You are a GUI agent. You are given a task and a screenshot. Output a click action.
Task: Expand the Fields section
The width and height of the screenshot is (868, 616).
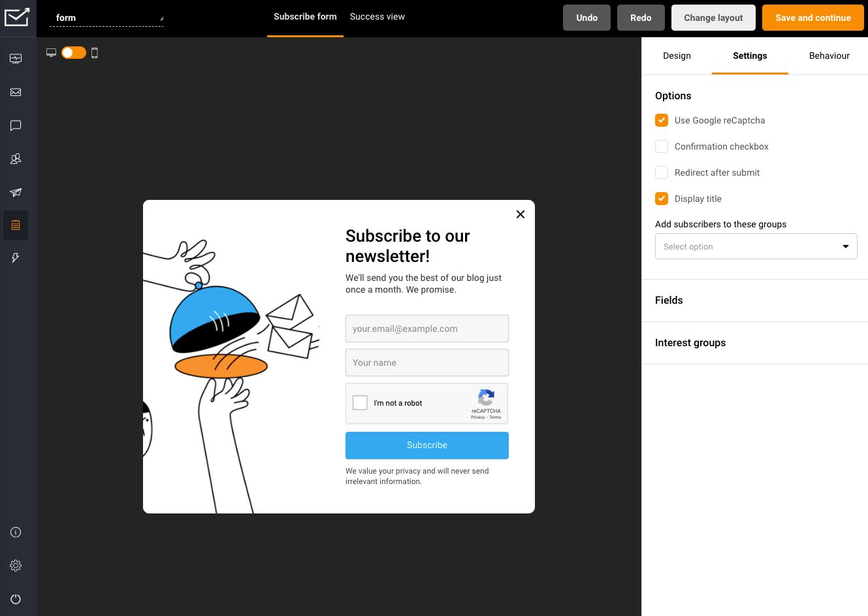pos(669,300)
